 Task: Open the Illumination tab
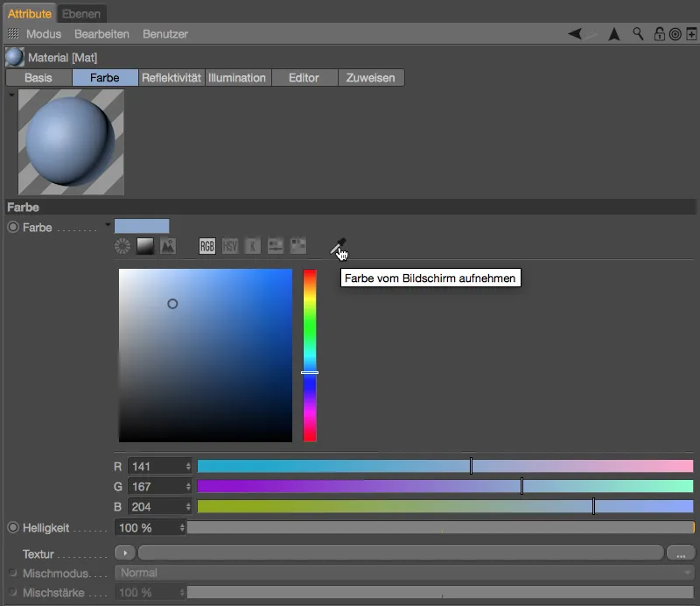237,78
